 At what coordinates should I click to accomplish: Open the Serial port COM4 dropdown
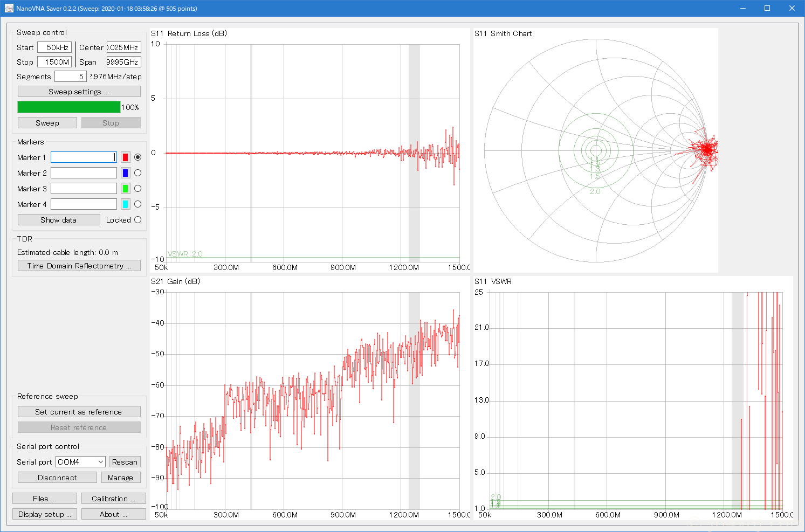click(x=81, y=462)
